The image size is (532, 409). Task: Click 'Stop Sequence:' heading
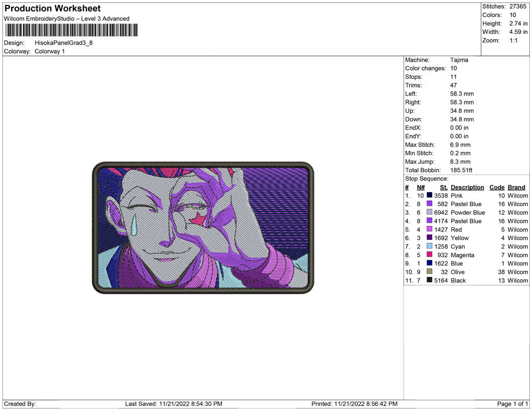point(427,179)
